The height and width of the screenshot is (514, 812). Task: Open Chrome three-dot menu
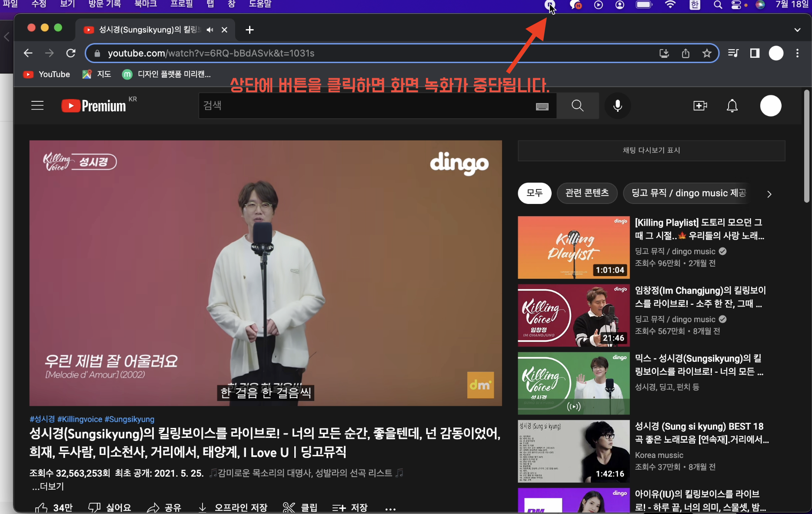(797, 53)
